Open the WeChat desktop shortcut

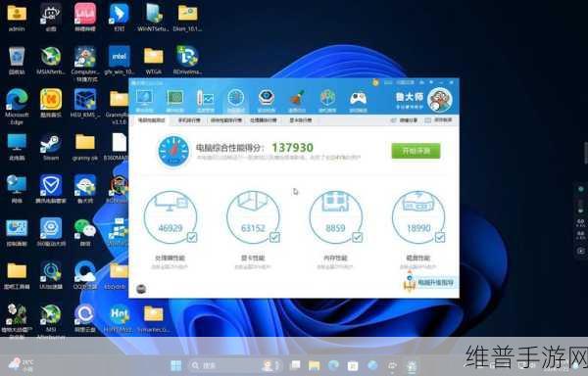pyautogui.click(x=85, y=232)
